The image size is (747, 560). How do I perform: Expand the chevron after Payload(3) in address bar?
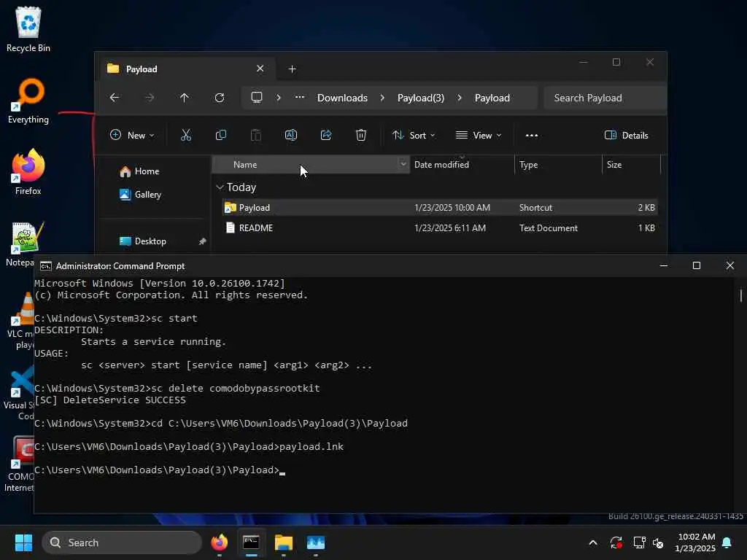click(x=460, y=98)
